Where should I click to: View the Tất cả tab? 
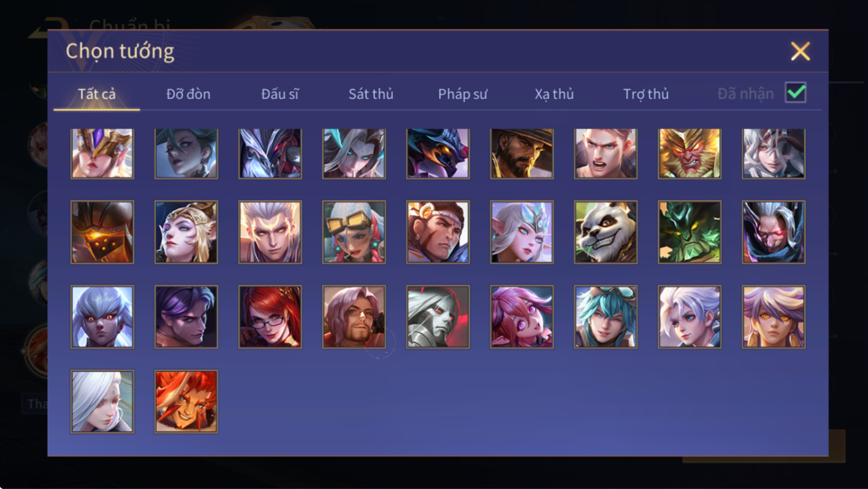[97, 94]
